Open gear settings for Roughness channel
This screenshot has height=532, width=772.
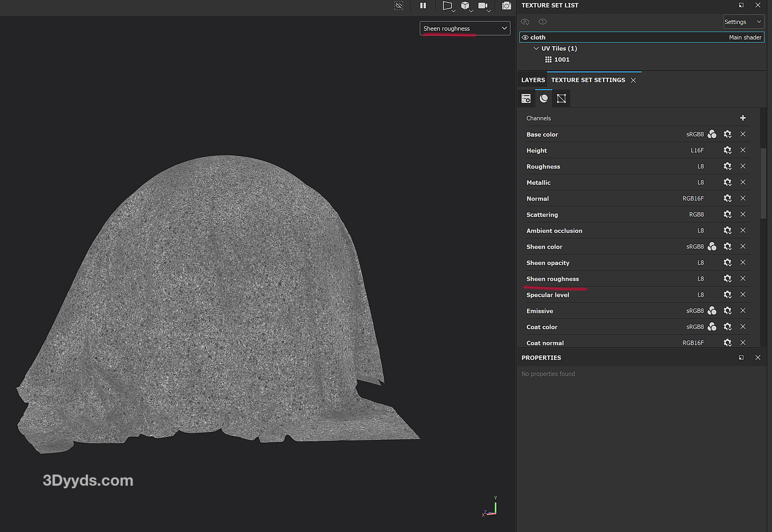pos(727,166)
